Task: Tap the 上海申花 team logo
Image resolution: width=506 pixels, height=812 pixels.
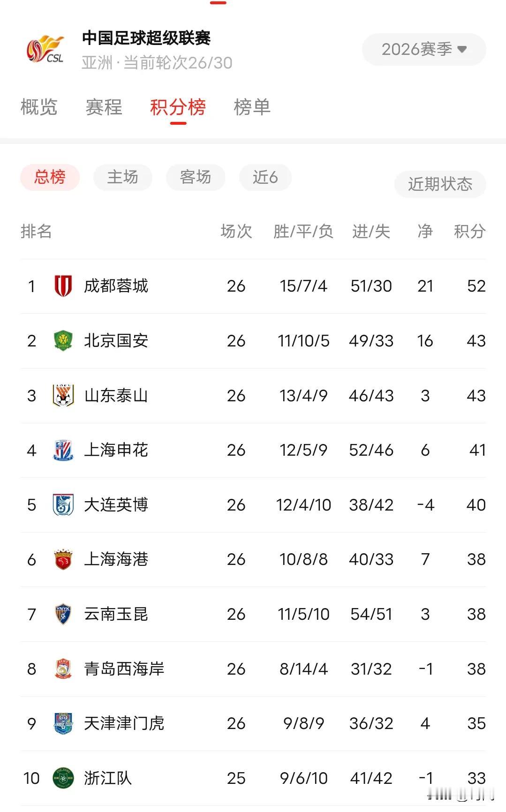Action: 63,450
